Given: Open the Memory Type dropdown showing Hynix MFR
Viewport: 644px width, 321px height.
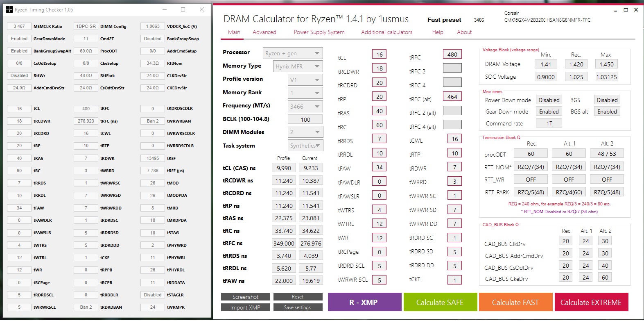Looking at the screenshot, I should click(x=298, y=66).
